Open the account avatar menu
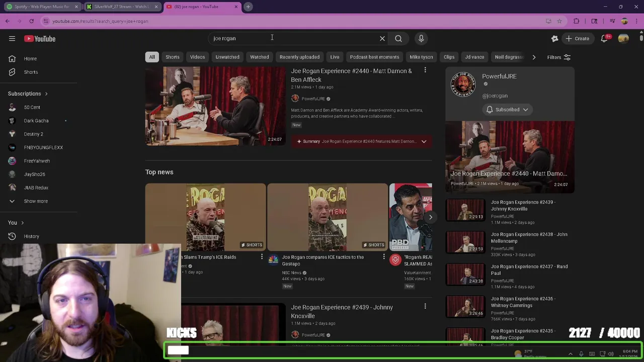The height and width of the screenshot is (362, 644). click(x=623, y=39)
